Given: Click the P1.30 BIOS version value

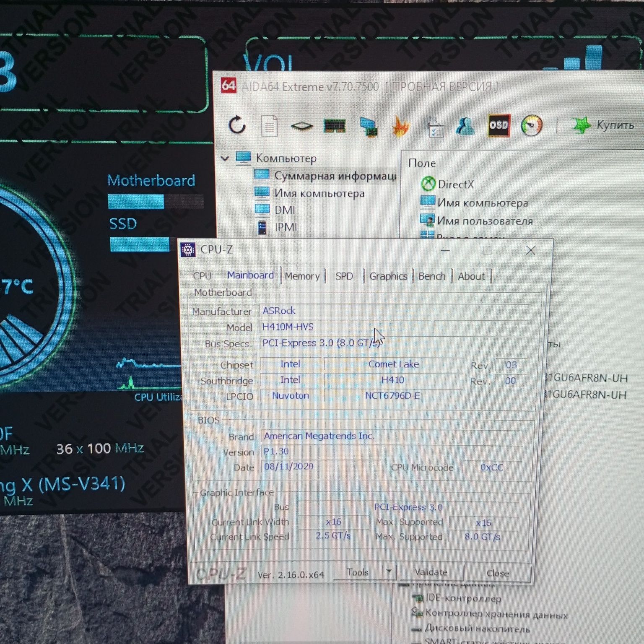Looking at the screenshot, I should pos(392,451).
